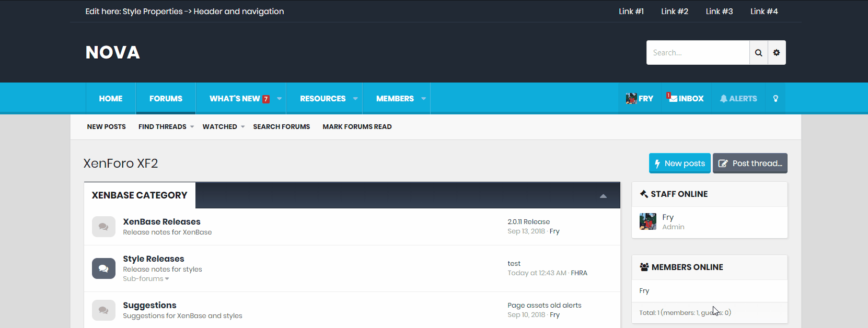
Task: Click the Post thread button
Action: point(750,163)
